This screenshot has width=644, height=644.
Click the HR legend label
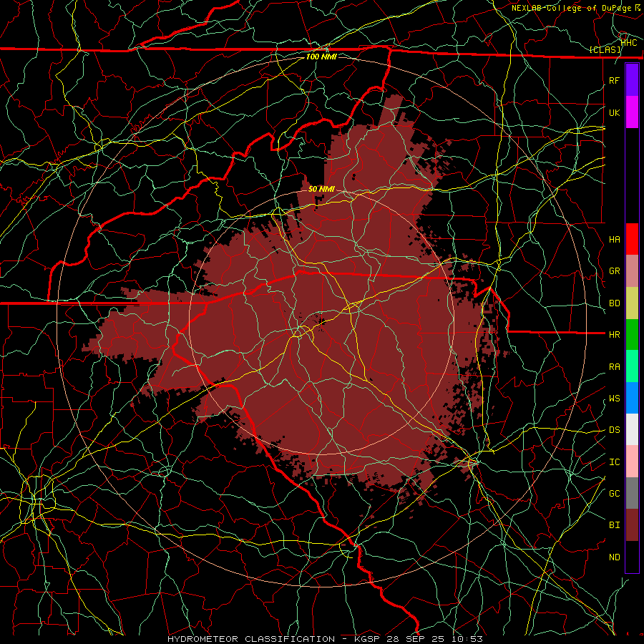[x=615, y=335]
